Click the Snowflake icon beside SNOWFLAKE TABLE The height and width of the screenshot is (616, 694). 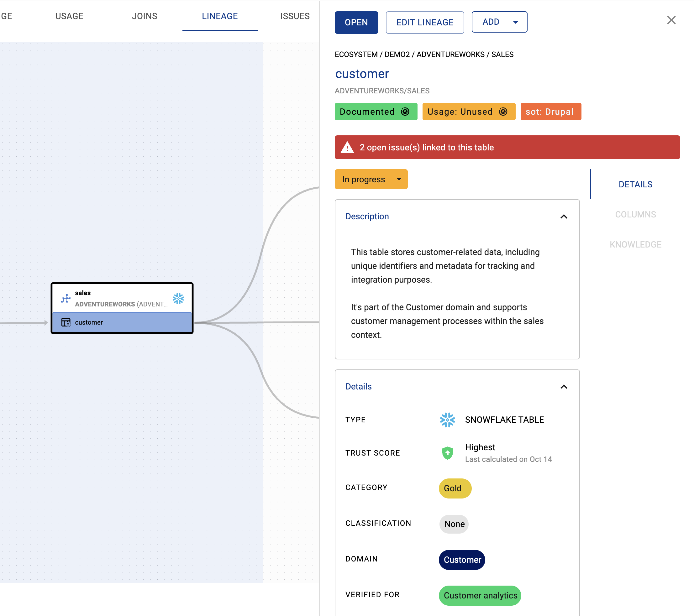click(447, 420)
